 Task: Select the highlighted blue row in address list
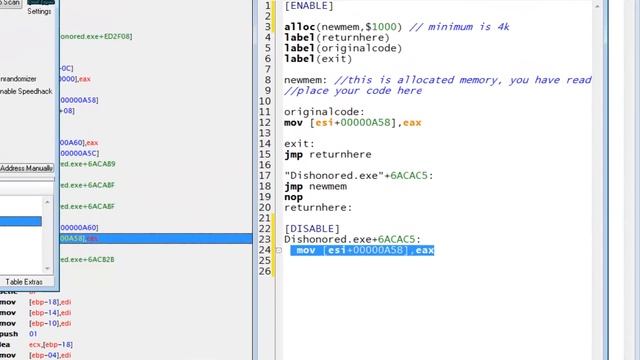pyautogui.click(x=21, y=221)
